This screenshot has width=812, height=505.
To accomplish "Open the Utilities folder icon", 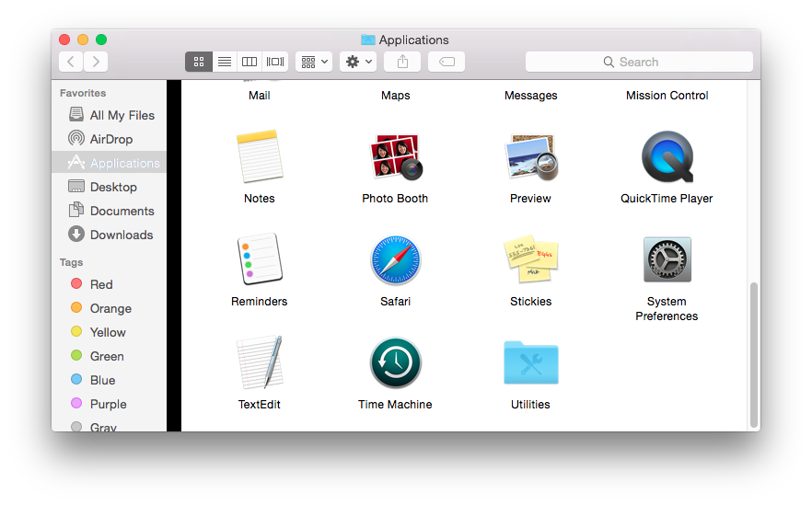I will 531,362.
